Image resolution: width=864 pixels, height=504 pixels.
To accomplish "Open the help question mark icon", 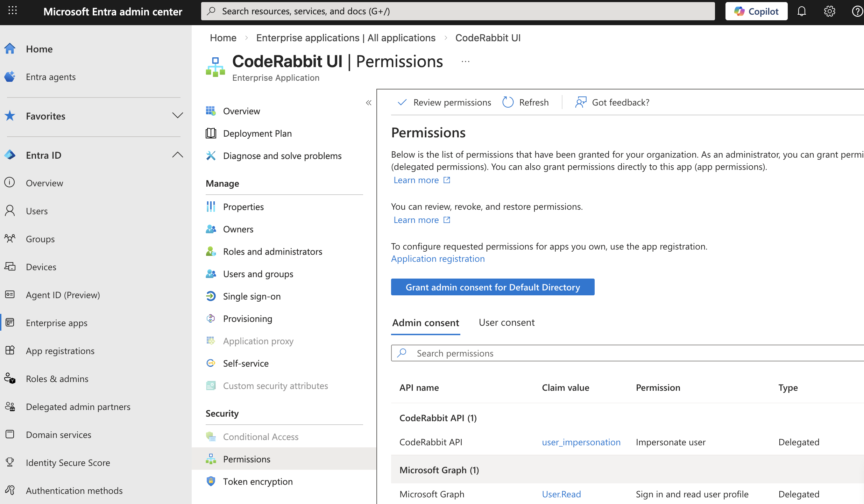I will point(857,11).
